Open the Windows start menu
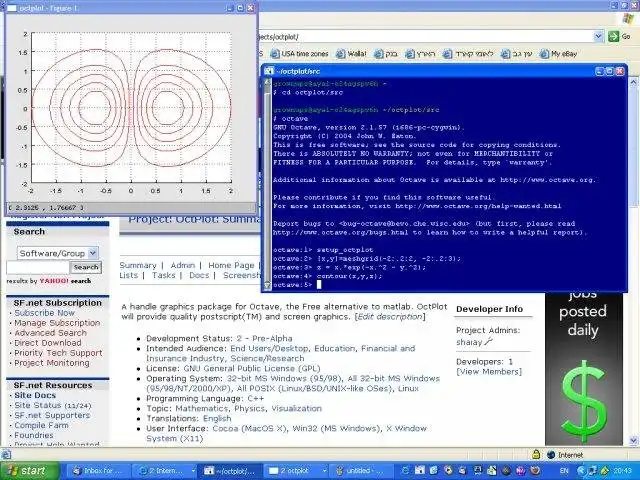 coord(29,471)
